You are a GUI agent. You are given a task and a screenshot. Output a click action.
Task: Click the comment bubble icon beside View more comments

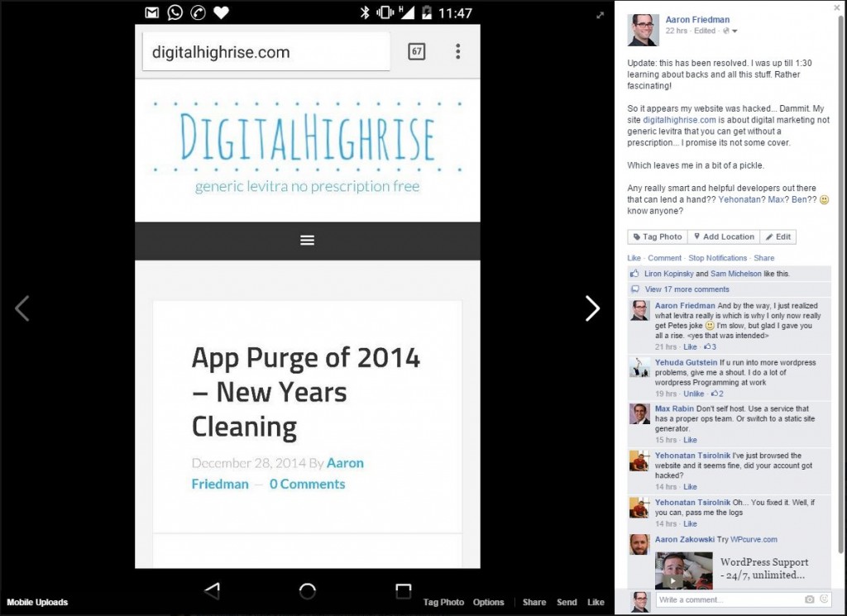(635, 289)
